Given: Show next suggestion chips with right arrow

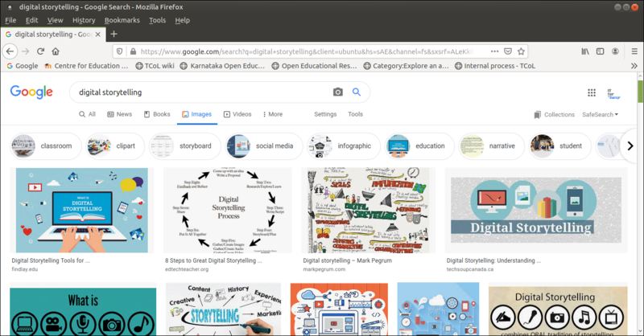Looking at the screenshot, I should pyautogui.click(x=630, y=145).
